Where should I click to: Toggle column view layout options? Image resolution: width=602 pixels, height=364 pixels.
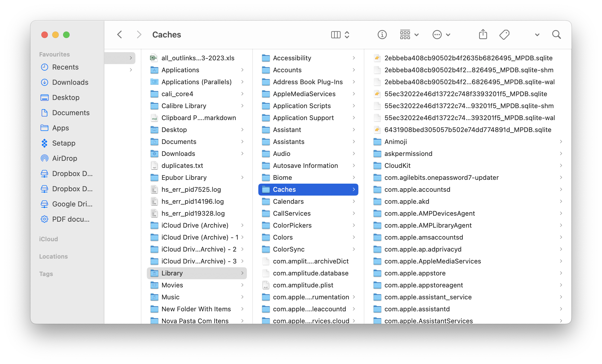pyautogui.click(x=340, y=35)
